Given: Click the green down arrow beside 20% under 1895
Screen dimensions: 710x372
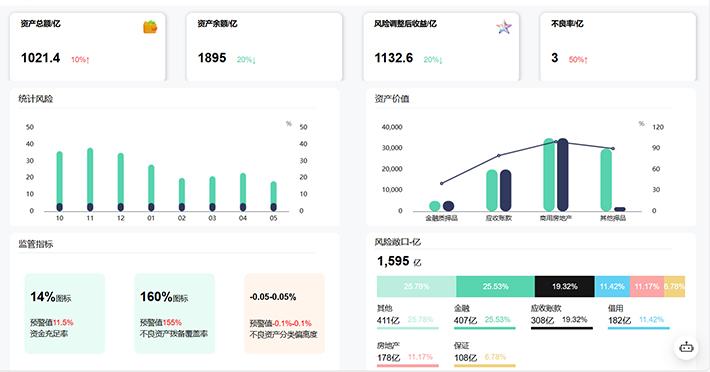Looking at the screenshot, I should tap(254, 60).
